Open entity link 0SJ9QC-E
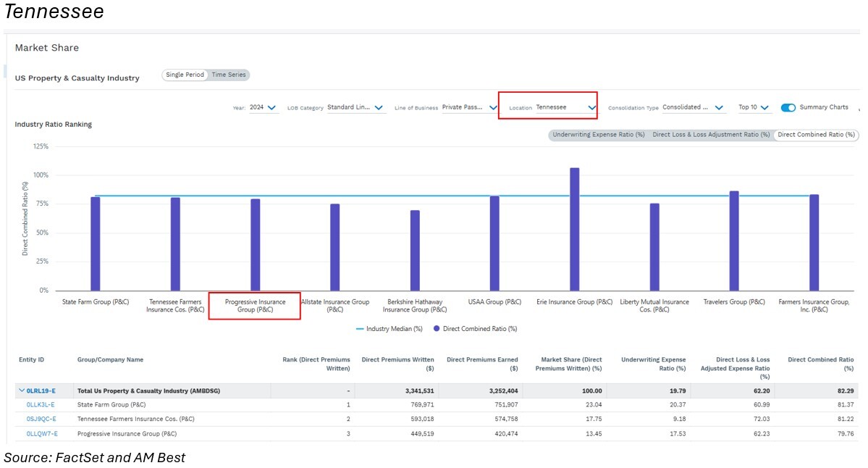Image resolution: width=868 pixels, height=468 pixels. click(x=41, y=419)
